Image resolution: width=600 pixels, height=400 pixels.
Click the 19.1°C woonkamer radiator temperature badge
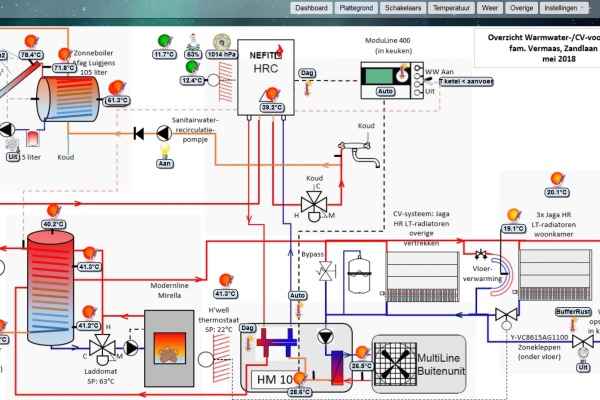coord(513,229)
